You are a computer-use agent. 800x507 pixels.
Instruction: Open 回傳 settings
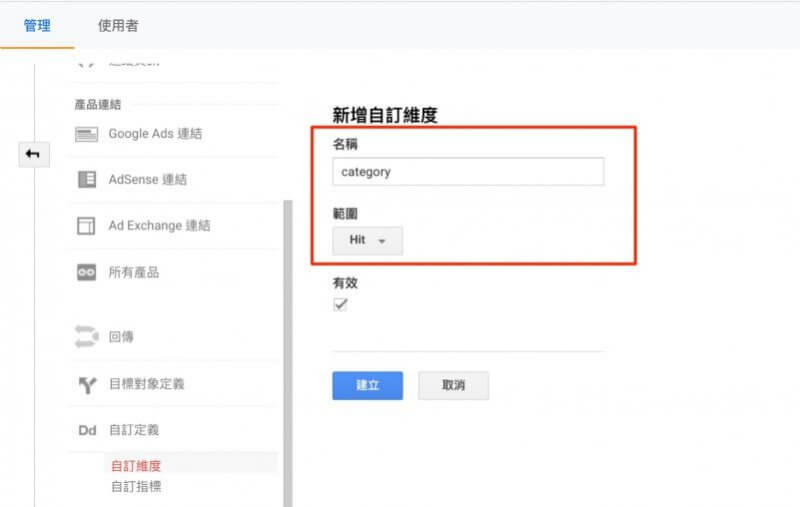121,337
